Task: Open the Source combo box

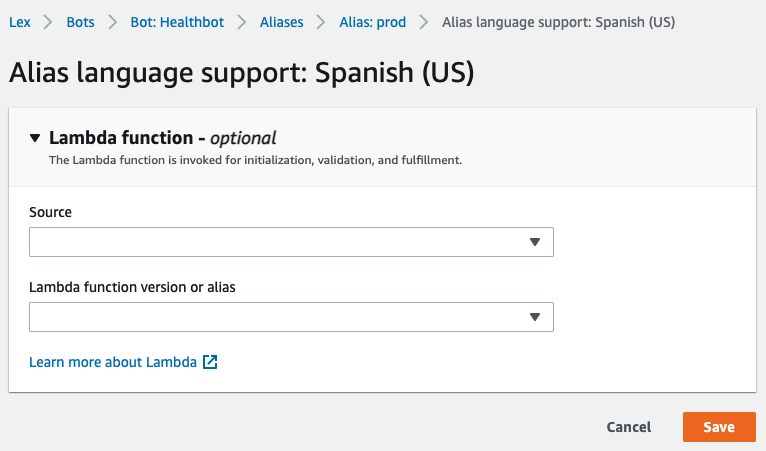Action: click(x=290, y=242)
